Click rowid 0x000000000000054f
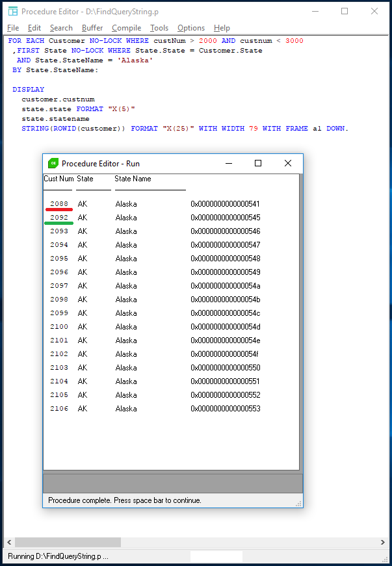The width and height of the screenshot is (392, 566). point(224,354)
